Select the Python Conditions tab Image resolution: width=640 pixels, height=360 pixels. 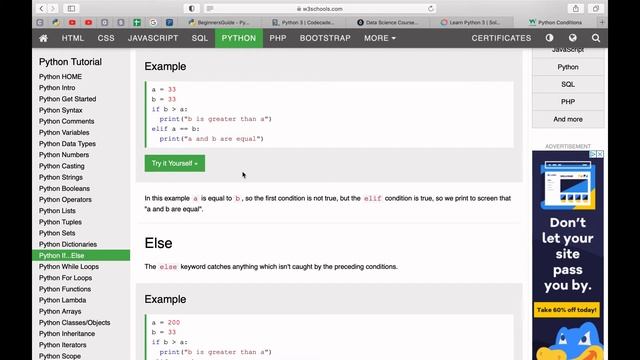coord(555,22)
